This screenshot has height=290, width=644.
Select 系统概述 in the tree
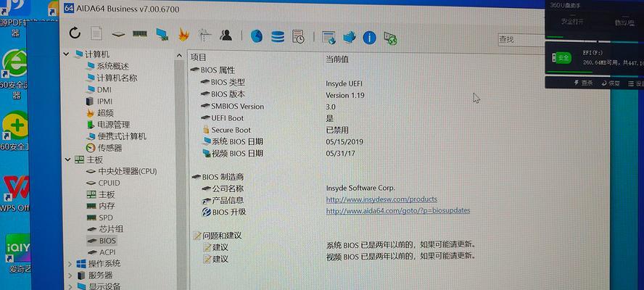[108, 66]
